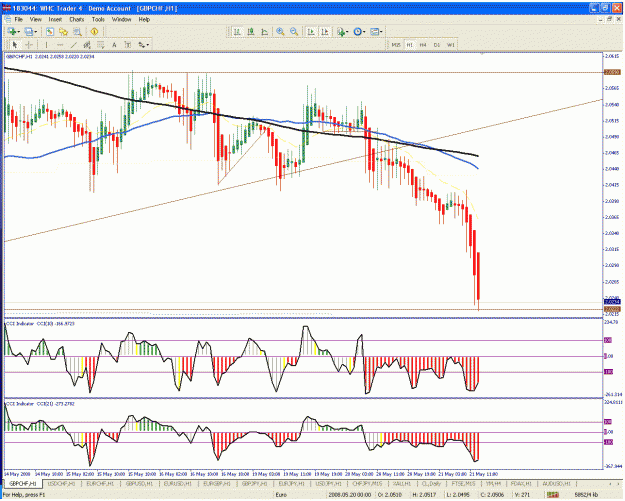This screenshot has width=625, height=501.
Task: Select the Text tool
Action: 114,45
